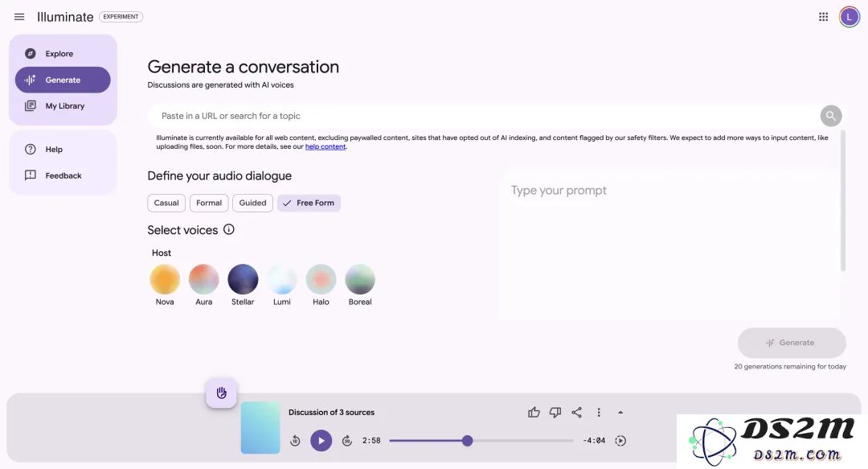Click the audio cover thumbnail
The width and height of the screenshot is (868, 469).
tap(260, 428)
